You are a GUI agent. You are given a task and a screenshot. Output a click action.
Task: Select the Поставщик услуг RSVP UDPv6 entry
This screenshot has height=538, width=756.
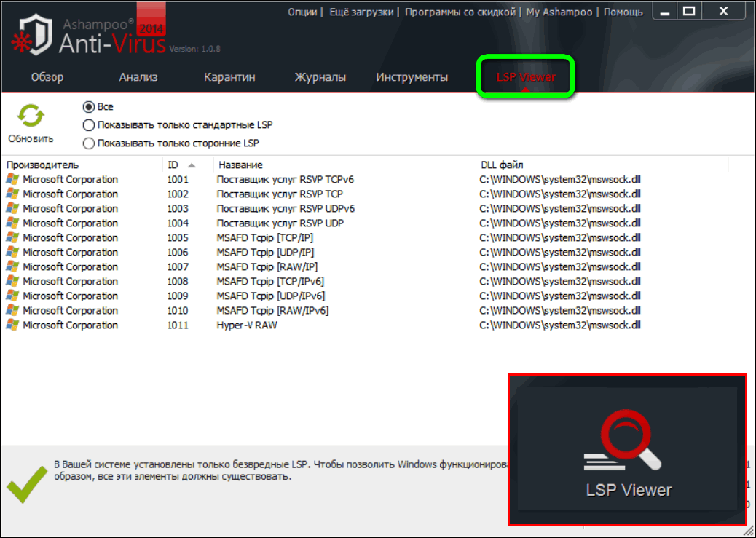tap(286, 209)
